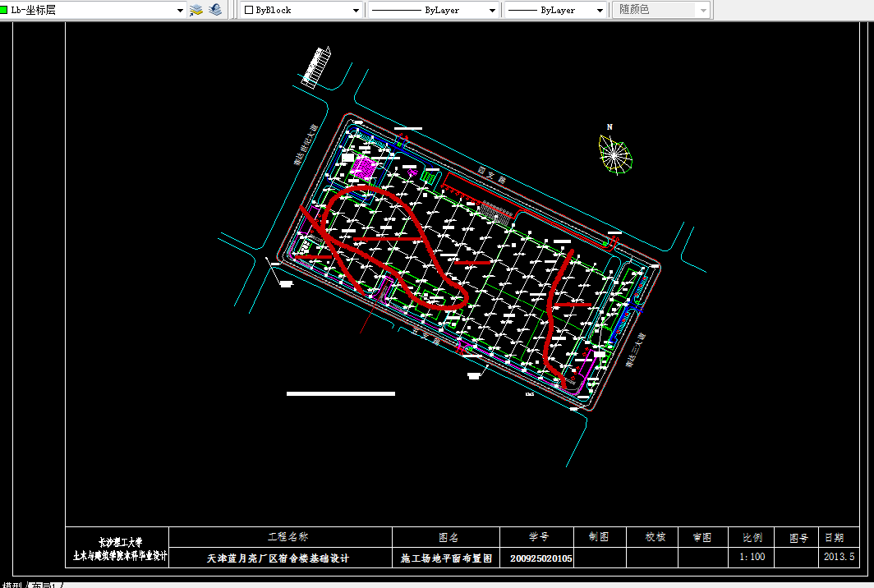Select the 天津蓝月亮厂区宿舍楼基础设计 project name text
The width and height of the screenshot is (874, 588).
pos(278,558)
